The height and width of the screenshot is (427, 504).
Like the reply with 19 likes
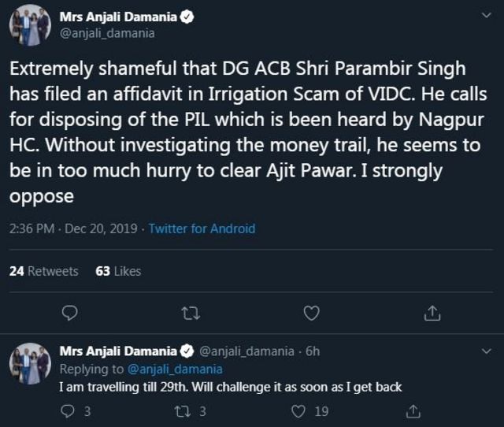tap(299, 410)
